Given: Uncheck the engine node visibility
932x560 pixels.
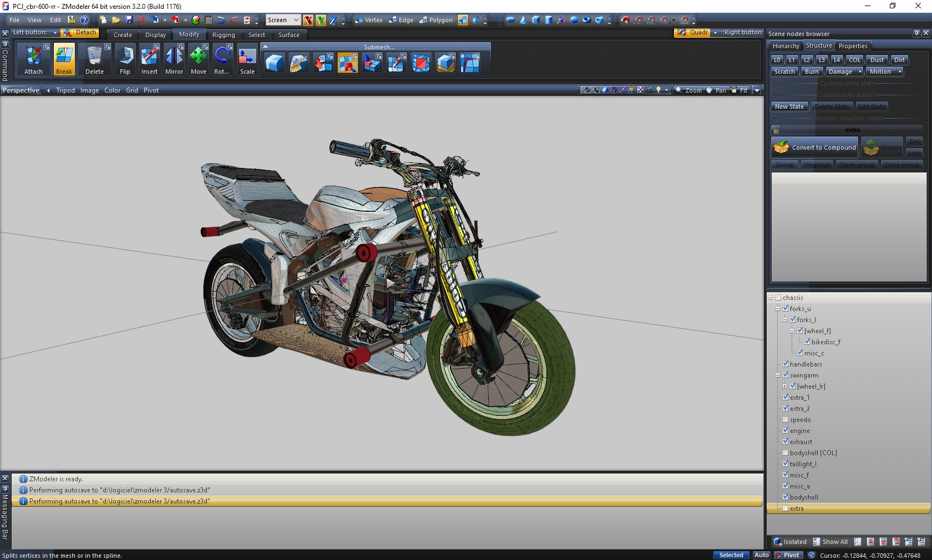Looking at the screenshot, I should tap(786, 431).
